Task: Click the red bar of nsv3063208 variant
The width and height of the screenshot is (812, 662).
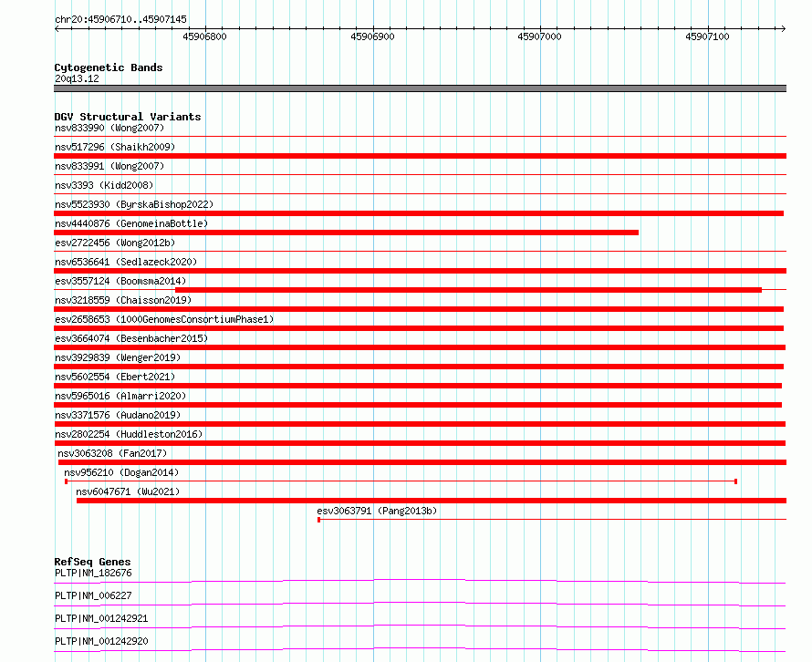Action: point(422,462)
